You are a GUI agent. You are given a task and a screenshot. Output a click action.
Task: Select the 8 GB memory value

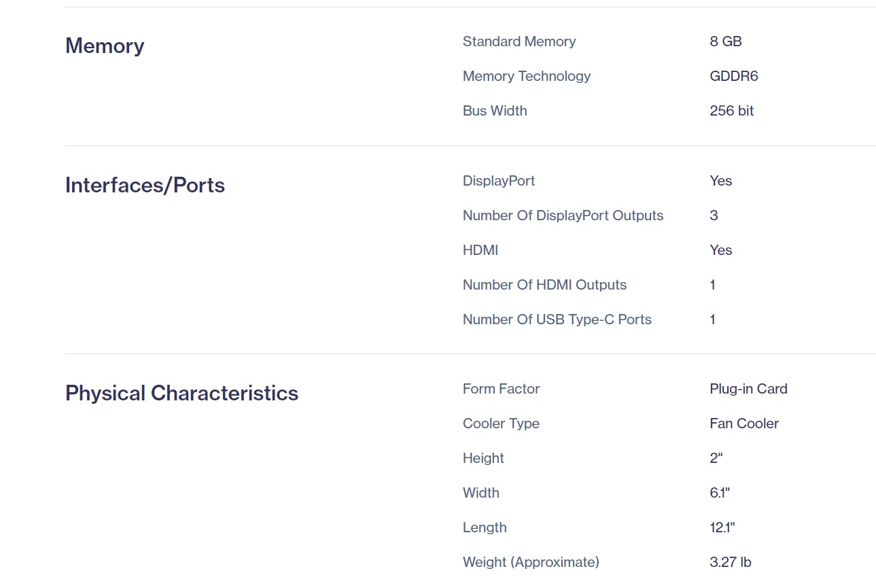click(725, 41)
